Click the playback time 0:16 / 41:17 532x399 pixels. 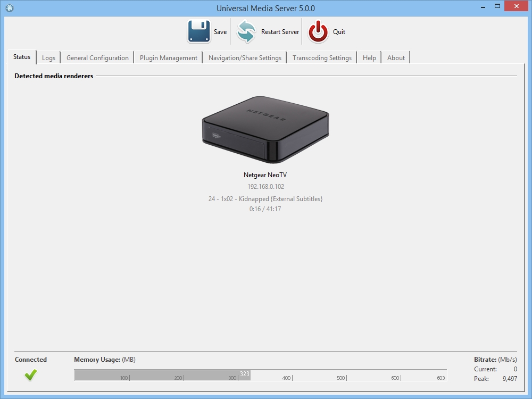265,209
